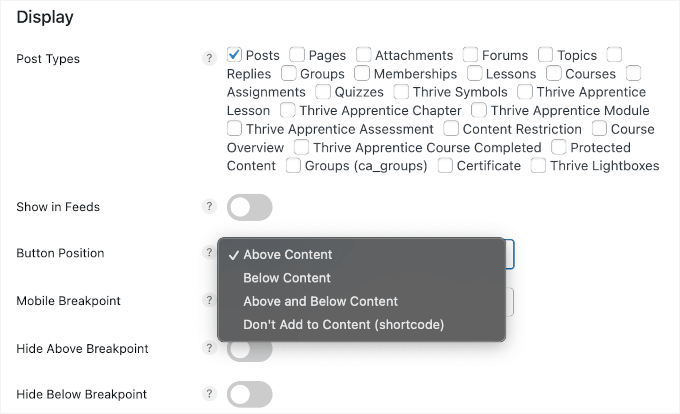Image resolution: width=680 pixels, height=414 pixels.
Task: Select Above Content option
Action: [288, 255]
